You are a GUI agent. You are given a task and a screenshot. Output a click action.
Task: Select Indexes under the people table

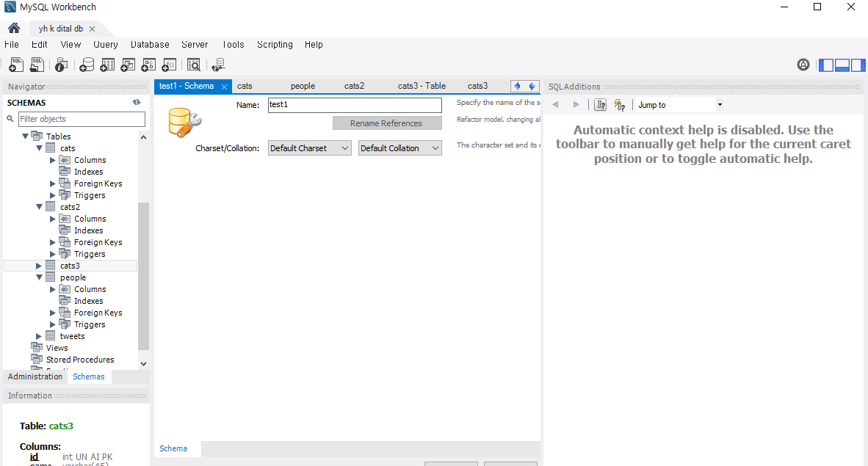point(89,301)
